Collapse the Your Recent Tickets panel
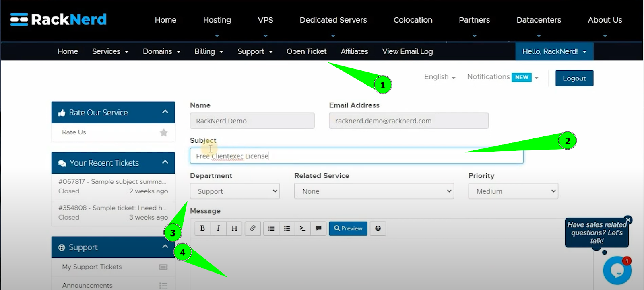The height and width of the screenshot is (290, 644). tap(165, 162)
